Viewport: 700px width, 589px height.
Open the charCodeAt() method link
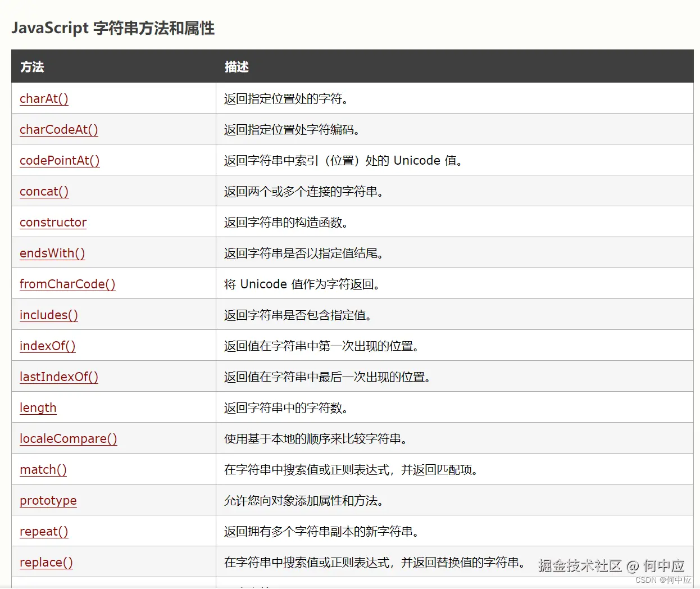58,130
